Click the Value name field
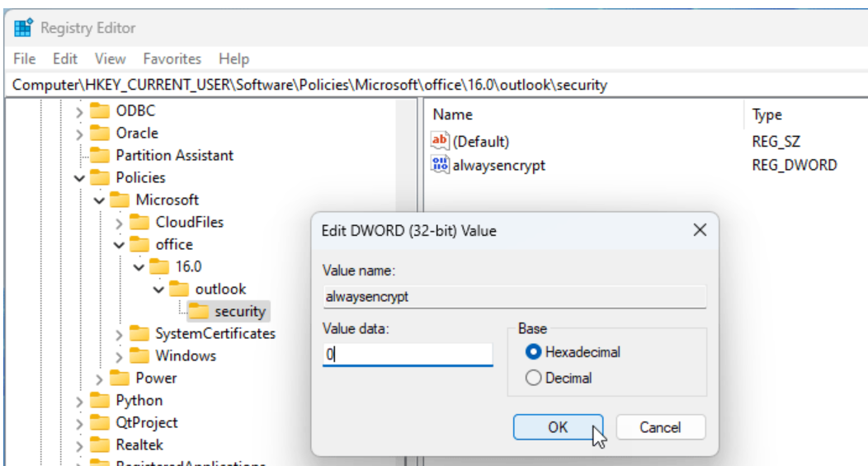868x466 pixels. click(x=515, y=297)
